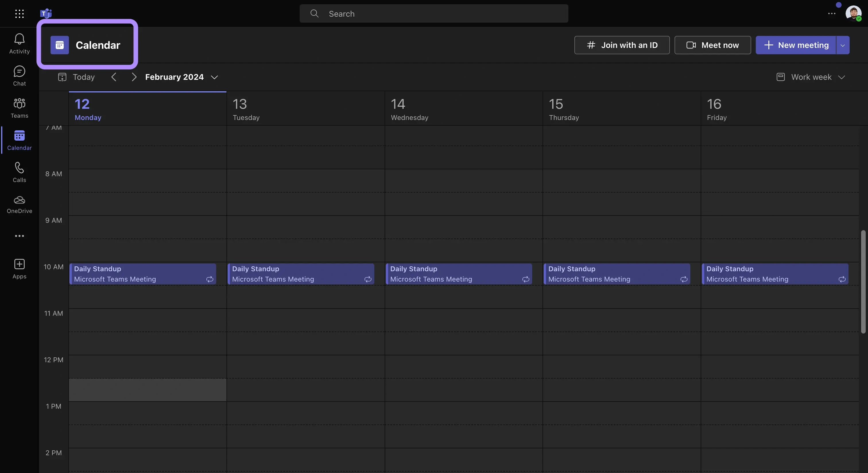Expand February 2024 month picker
Image resolution: width=868 pixels, height=473 pixels.
pyautogui.click(x=214, y=77)
